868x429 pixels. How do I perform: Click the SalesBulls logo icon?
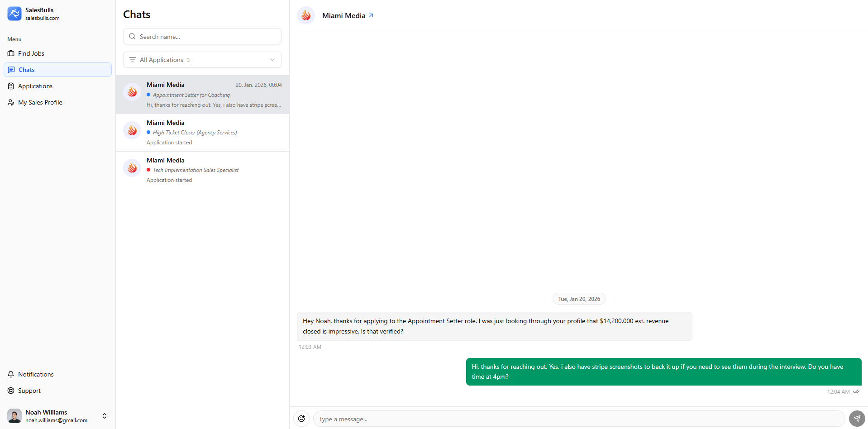click(14, 14)
